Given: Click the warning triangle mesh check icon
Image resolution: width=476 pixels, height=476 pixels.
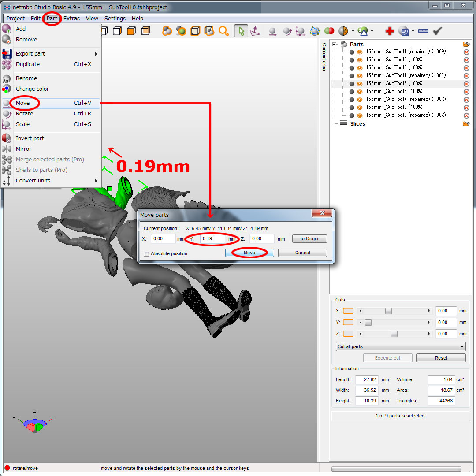Looking at the screenshot, I should point(363,31).
